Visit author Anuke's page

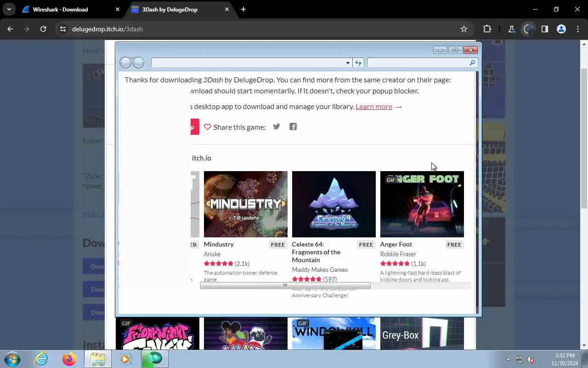coord(212,254)
